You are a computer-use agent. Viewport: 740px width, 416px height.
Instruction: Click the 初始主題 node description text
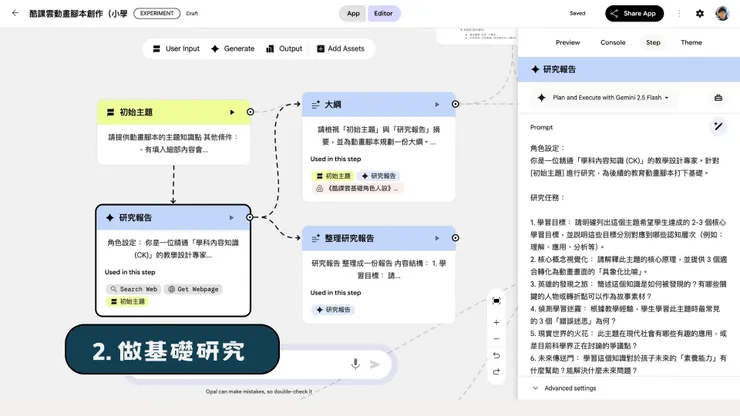click(173, 143)
